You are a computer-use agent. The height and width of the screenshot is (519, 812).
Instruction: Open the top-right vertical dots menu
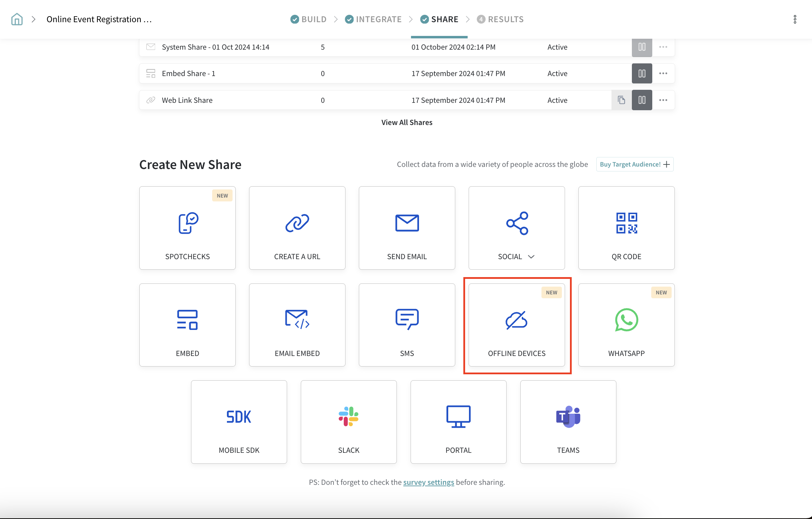[795, 19]
